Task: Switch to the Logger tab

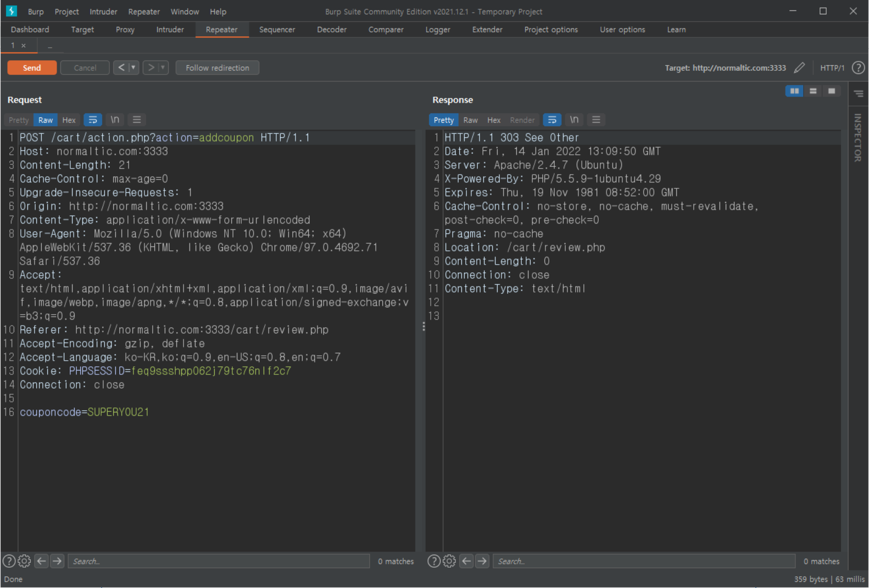Action: (x=438, y=30)
